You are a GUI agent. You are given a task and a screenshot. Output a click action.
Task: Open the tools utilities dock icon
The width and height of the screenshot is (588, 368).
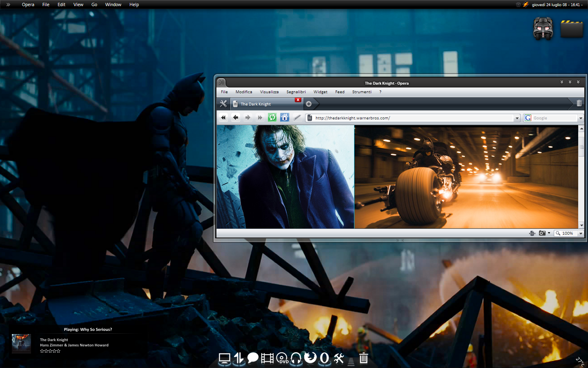coord(339,358)
